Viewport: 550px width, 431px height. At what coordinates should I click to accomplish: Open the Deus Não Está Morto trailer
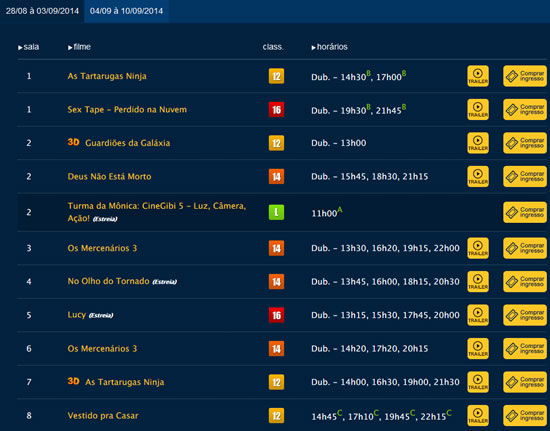(x=478, y=176)
